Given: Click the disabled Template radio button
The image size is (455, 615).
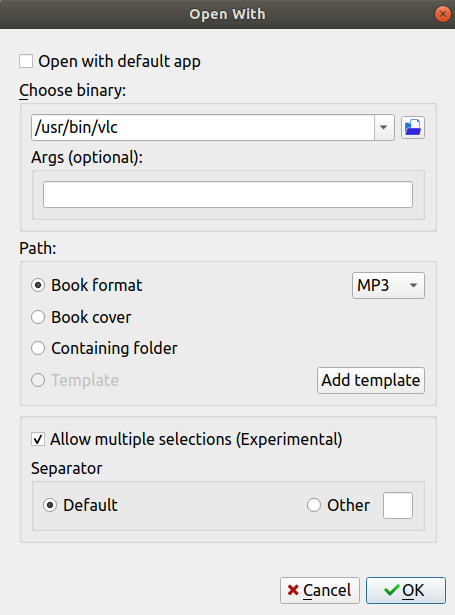Looking at the screenshot, I should (x=38, y=380).
